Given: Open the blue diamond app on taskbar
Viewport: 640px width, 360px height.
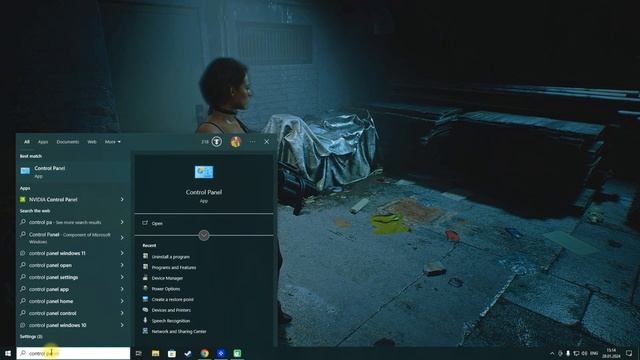Looking at the screenshot, I should [221, 353].
